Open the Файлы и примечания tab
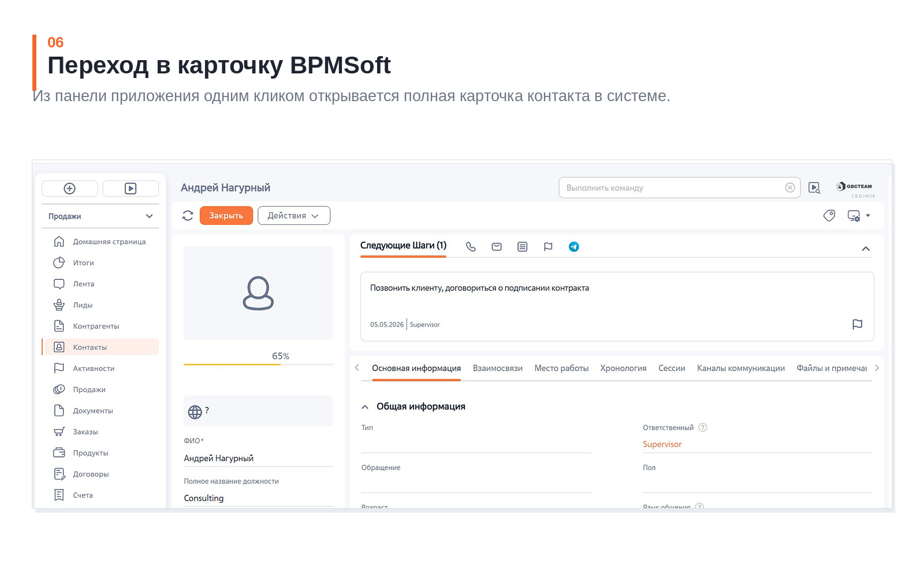This screenshot has width=924, height=578. [x=832, y=368]
